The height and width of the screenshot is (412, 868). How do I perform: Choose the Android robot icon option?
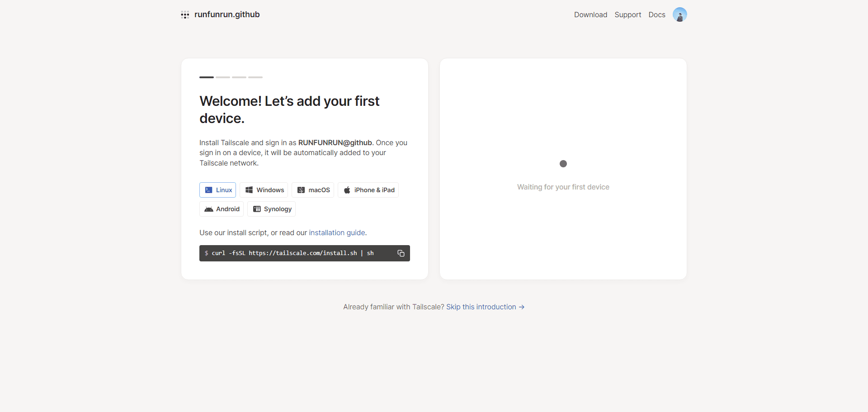point(208,209)
